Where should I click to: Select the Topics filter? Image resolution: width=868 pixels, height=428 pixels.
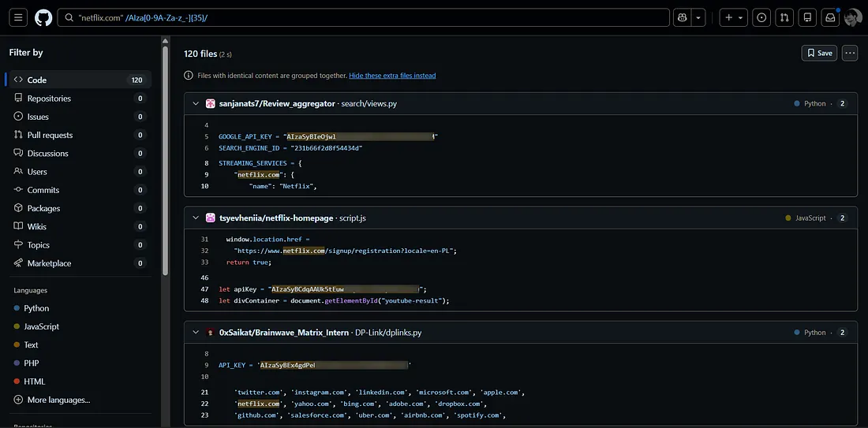click(x=80, y=245)
